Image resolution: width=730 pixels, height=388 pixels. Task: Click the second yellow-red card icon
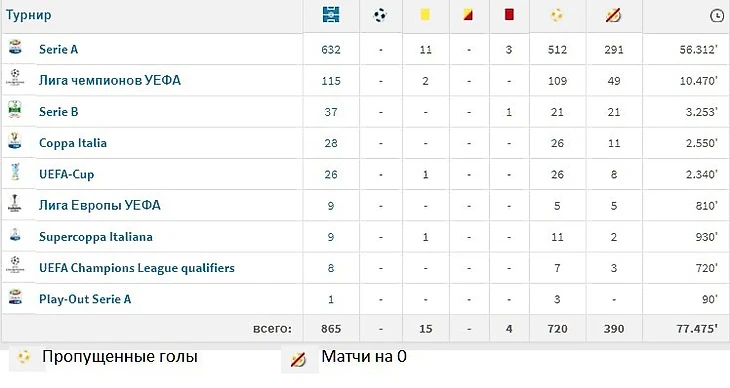click(468, 15)
